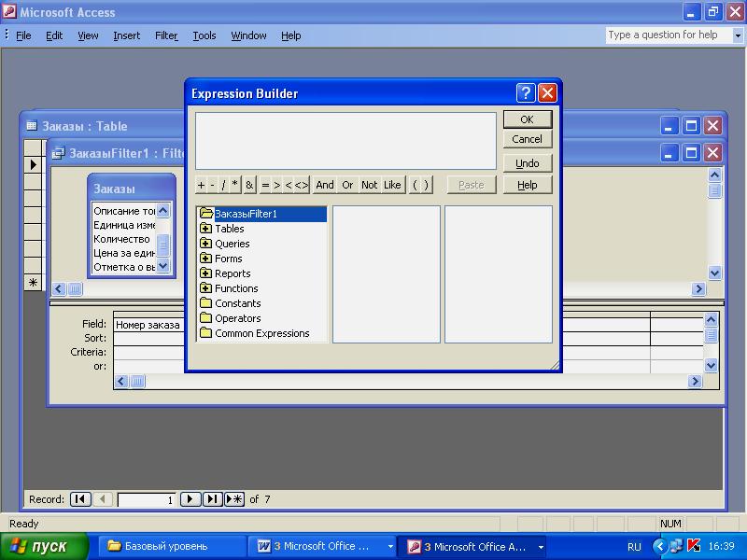The width and height of the screenshot is (747, 560).
Task: Click the record number box
Action: tap(147, 499)
